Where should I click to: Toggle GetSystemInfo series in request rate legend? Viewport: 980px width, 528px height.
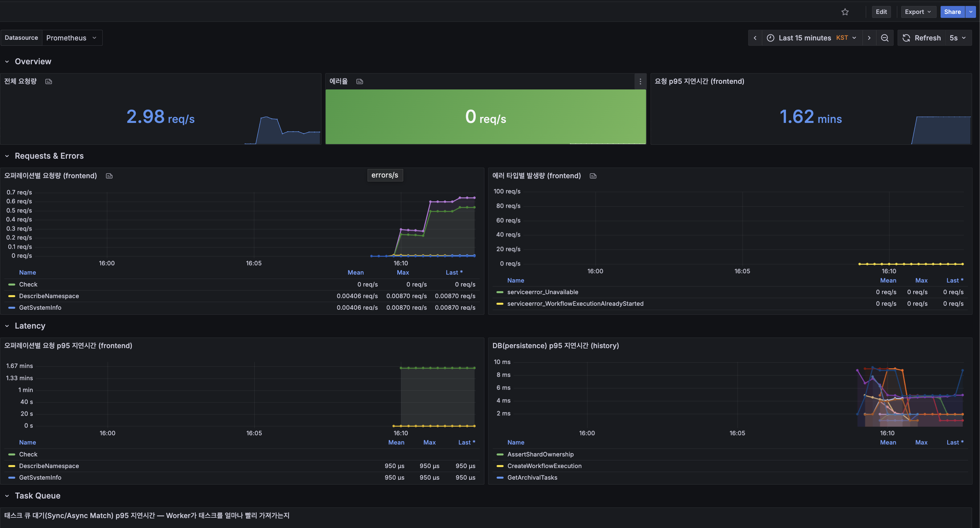[x=40, y=308]
